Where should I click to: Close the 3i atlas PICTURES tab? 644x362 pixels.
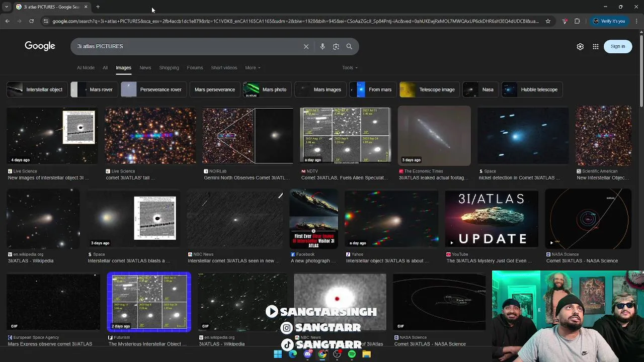pyautogui.click(x=86, y=7)
